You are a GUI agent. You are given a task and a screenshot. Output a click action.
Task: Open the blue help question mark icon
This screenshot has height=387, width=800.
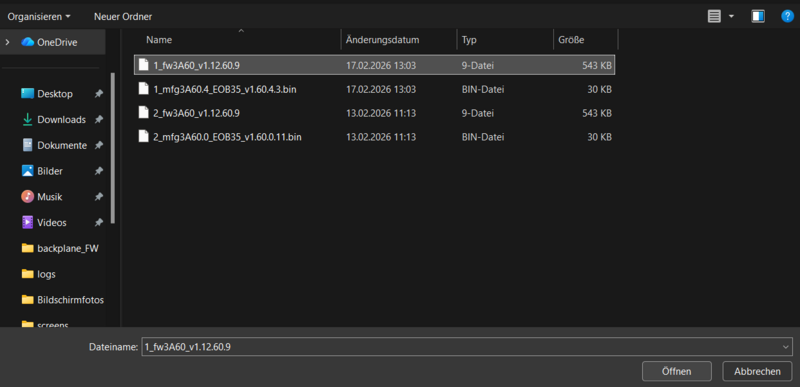click(787, 16)
